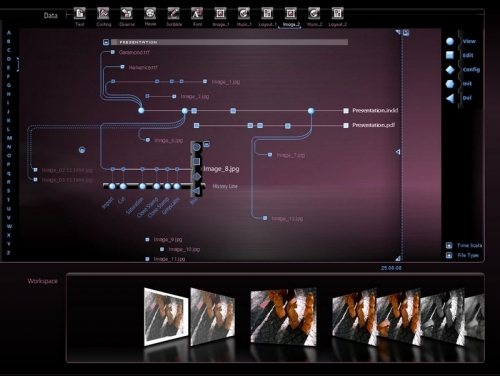
Task: Click the Del triangle in the right panel
Action: (x=450, y=98)
